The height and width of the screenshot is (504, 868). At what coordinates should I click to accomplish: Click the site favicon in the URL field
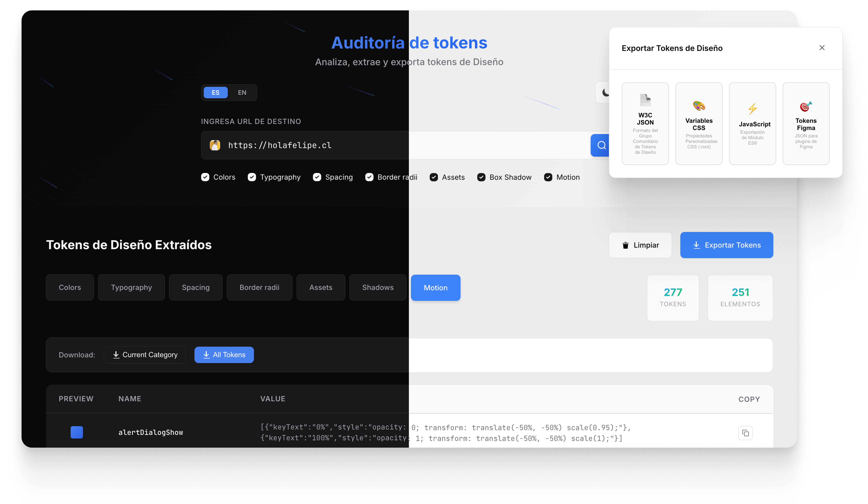click(x=215, y=145)
